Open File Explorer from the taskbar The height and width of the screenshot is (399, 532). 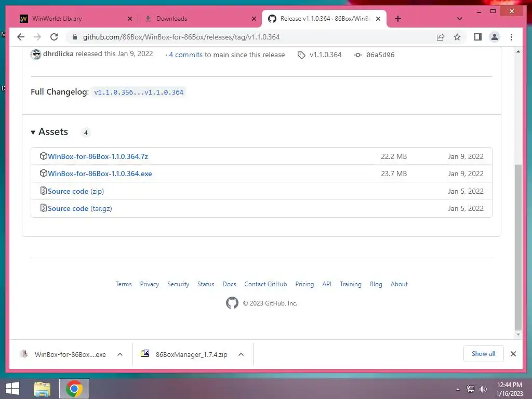point(42,389)
